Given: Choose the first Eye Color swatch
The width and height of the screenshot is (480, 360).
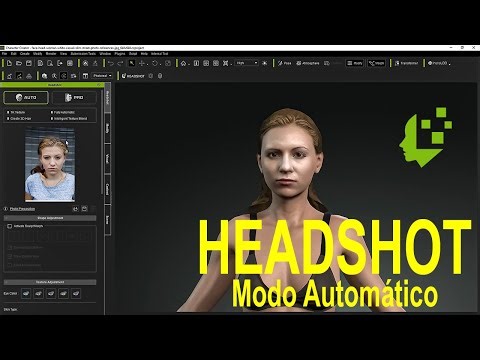Looking at the screenshot, I should 26,294.
